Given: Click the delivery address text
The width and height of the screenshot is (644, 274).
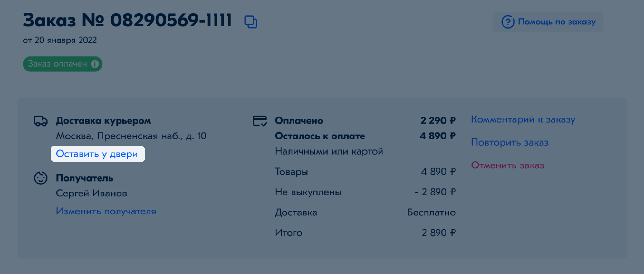Looking at the screenshot, I should [131, 136].
